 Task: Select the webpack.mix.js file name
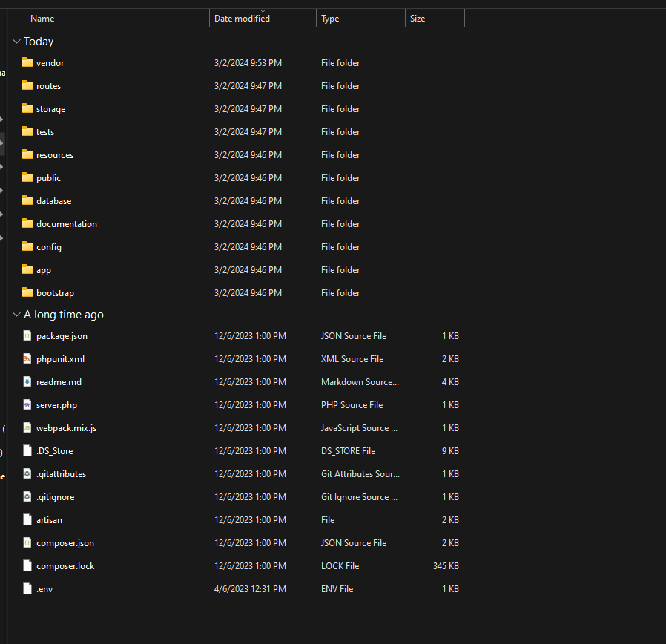click(x=66, y=428)
